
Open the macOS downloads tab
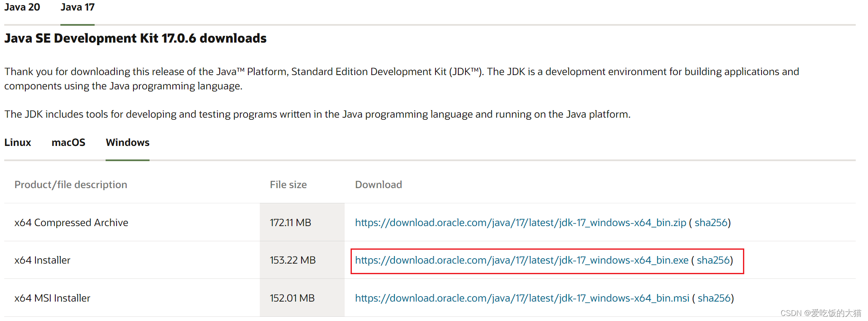68,143
